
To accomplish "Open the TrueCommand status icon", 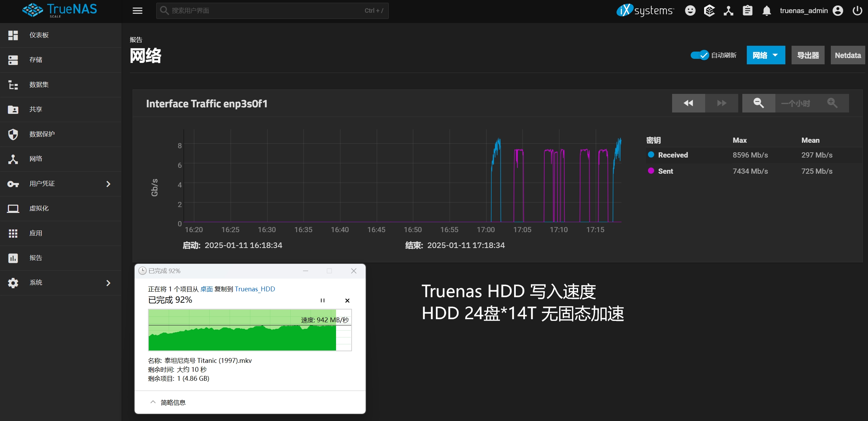I will click(709, 11).
